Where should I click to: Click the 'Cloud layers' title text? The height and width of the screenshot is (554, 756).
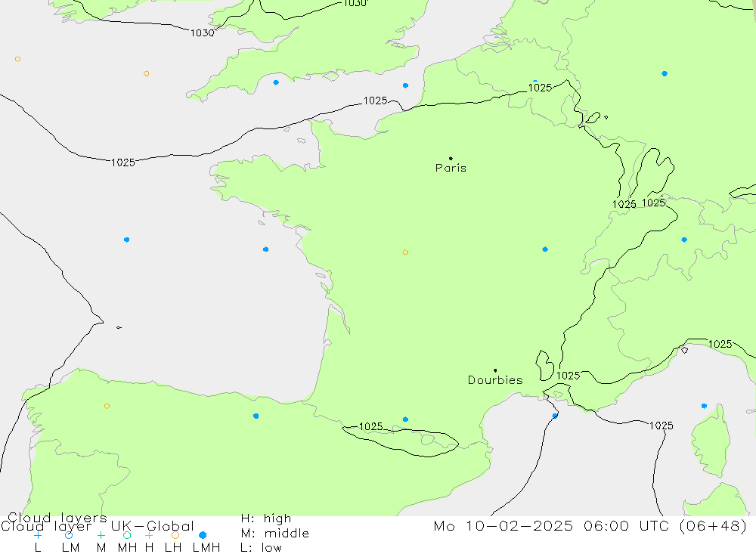pos(57,518)
